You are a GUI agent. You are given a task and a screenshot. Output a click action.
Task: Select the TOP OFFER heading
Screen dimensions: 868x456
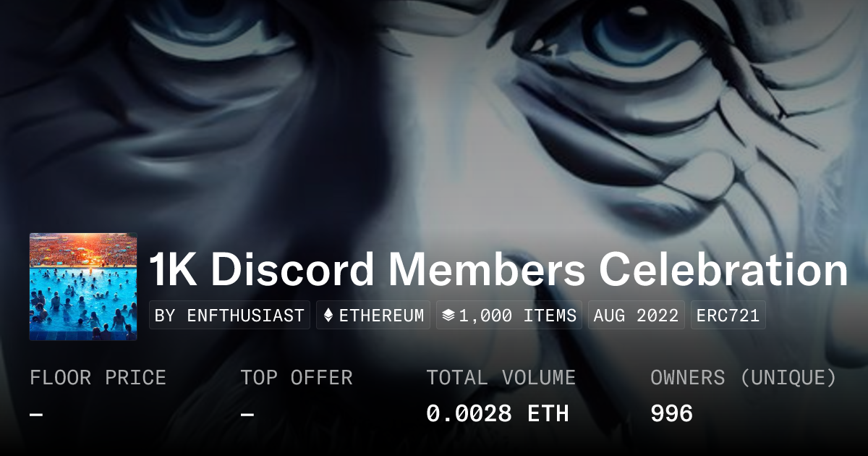click(x=297, y=378)
